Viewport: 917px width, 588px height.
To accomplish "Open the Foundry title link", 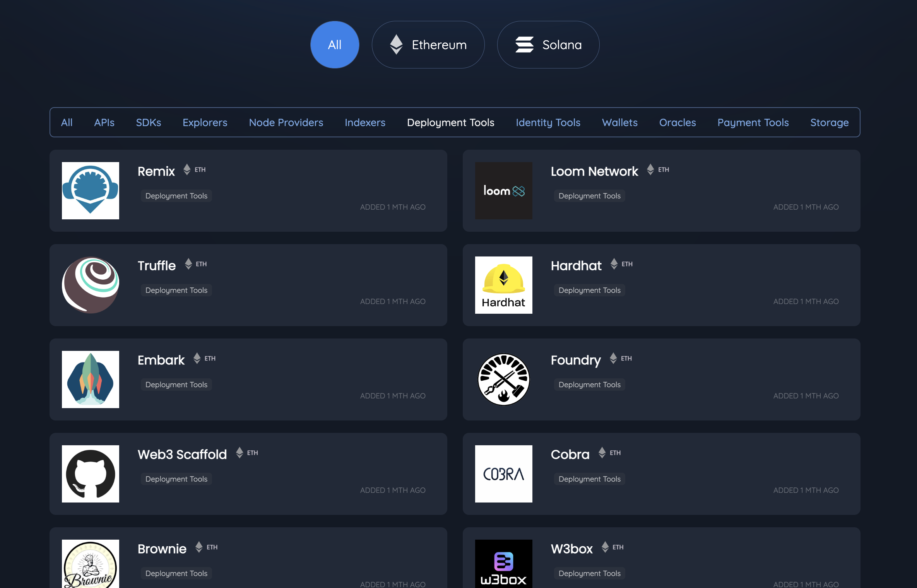I will point(576,360).
